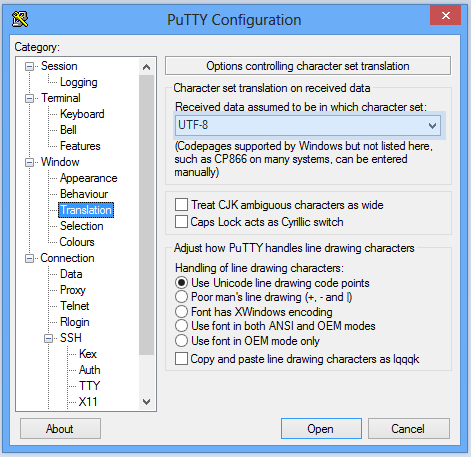The width and height of the screenshot is (471, 457).
Task: Click the category tree scroll up arrow
Action: click(146, 67)
